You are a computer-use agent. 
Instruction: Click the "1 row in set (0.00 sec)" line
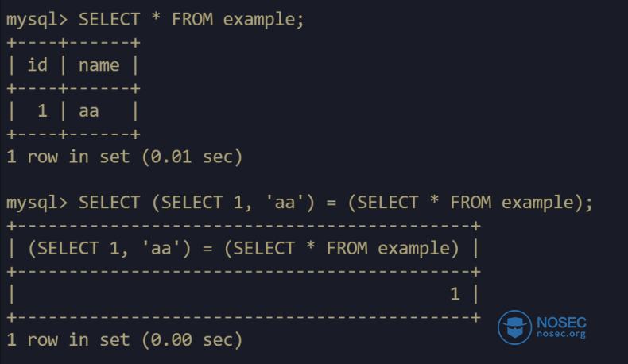coord(123,340)
